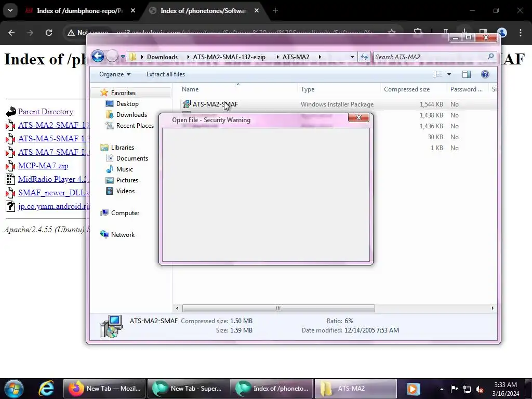Launch Internet Explorer from taskbar
This screenshot has width=532, height=399.
(x=46, y=389)
